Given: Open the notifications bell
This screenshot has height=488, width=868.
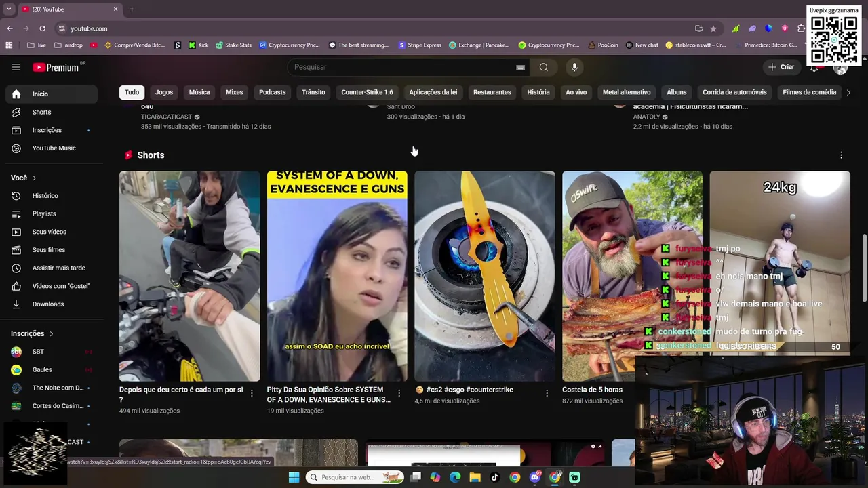Looking at the screenshot, I should coord(814,67).
